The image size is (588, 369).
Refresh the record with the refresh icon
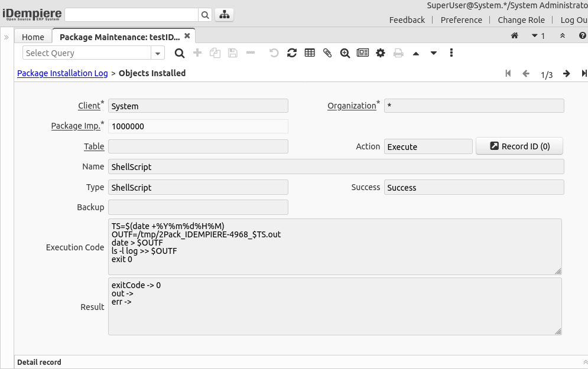292,53
